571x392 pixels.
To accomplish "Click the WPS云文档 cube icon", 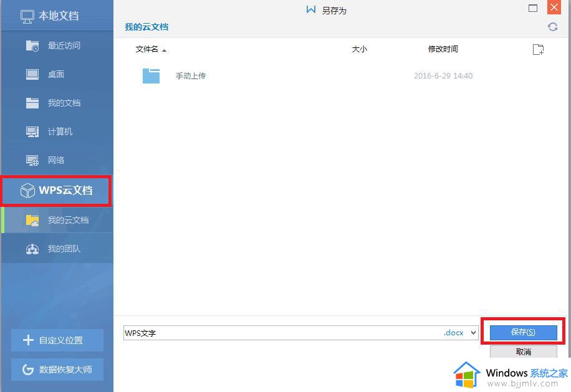I will click(x=27, y=190).
